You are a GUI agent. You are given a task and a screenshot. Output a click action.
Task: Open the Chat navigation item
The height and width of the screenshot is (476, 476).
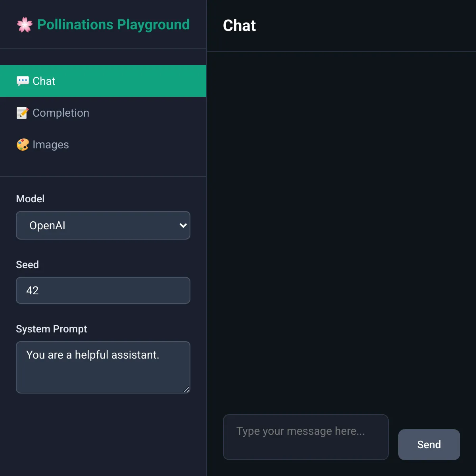point(103,81)
